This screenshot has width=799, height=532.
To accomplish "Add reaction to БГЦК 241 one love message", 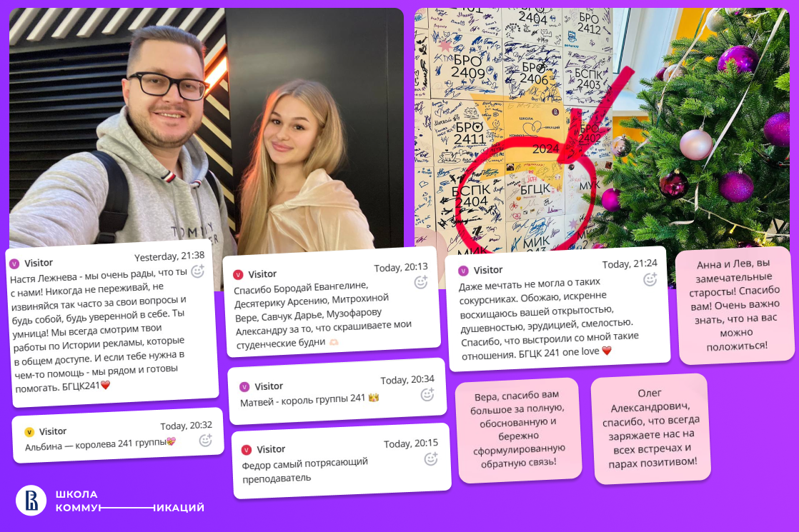I will [650, 279].
